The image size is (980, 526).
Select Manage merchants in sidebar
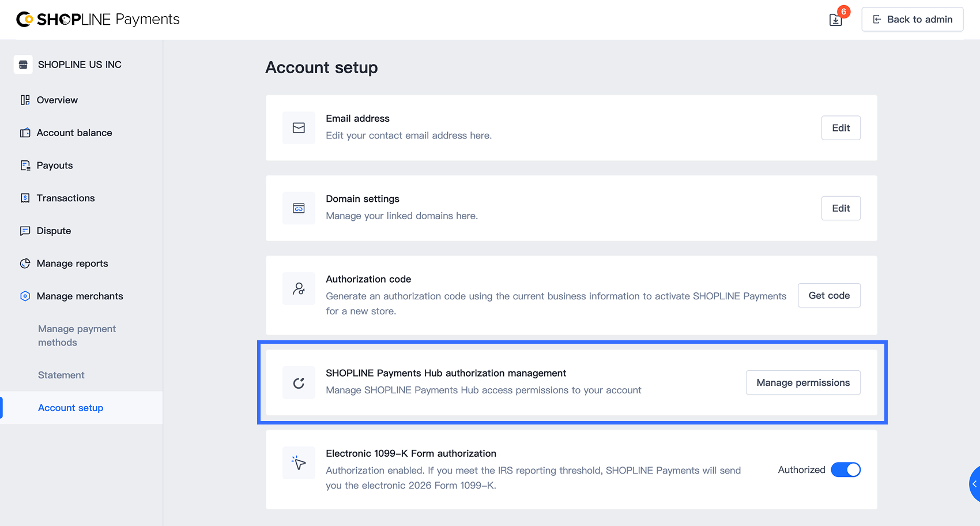81,296
